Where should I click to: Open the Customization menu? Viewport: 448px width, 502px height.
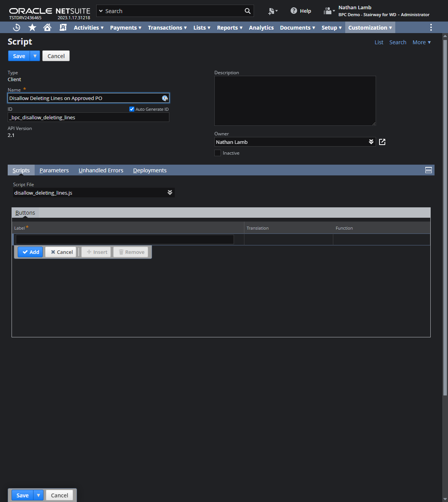(x=370, y=28)
